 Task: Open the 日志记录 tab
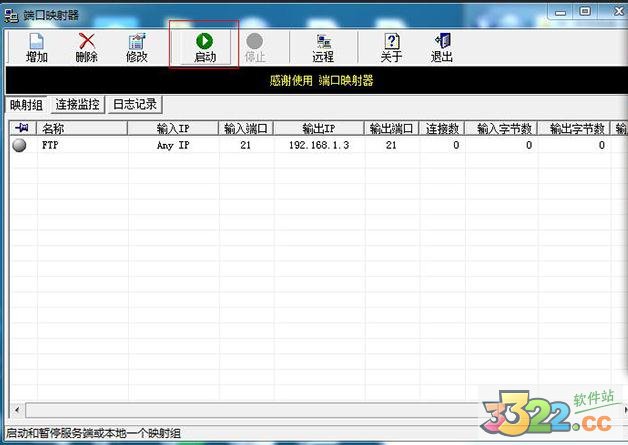[135, 105]
